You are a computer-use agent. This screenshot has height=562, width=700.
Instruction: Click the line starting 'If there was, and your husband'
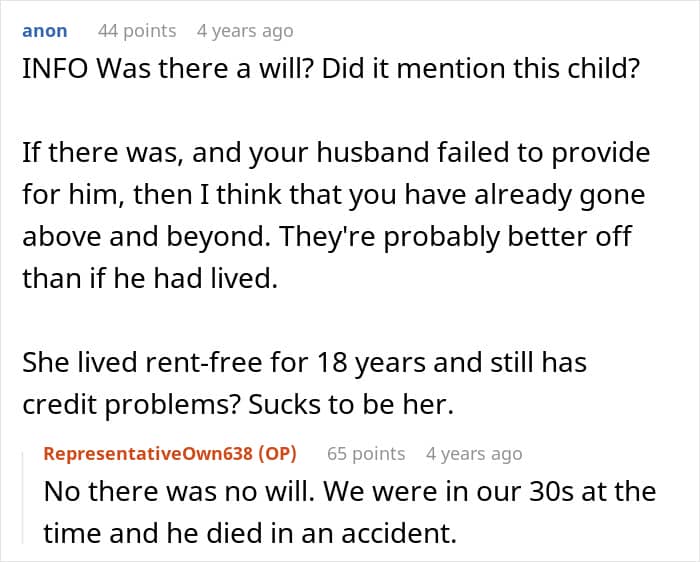[336, 153]
